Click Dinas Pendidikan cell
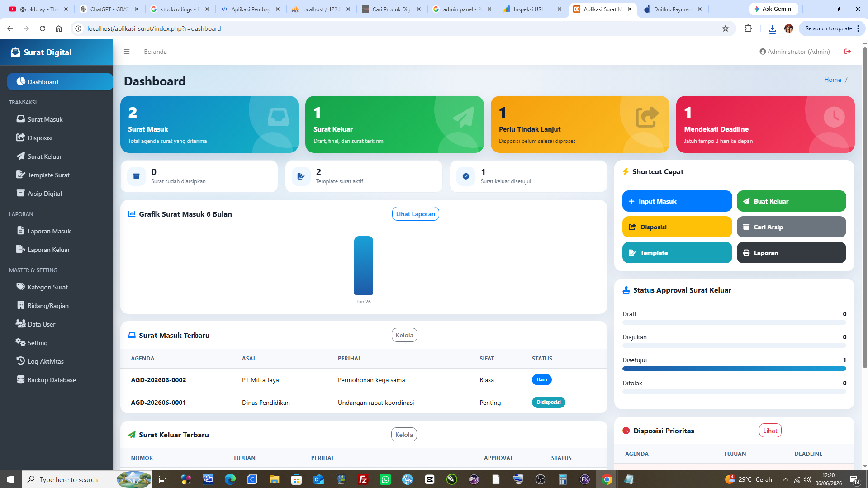 click(266, 403)
